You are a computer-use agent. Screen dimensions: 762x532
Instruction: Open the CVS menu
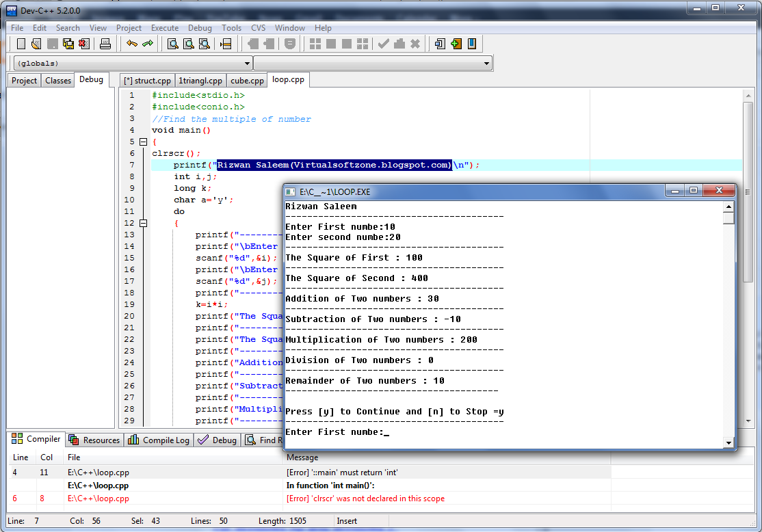(x=258, y=27)
